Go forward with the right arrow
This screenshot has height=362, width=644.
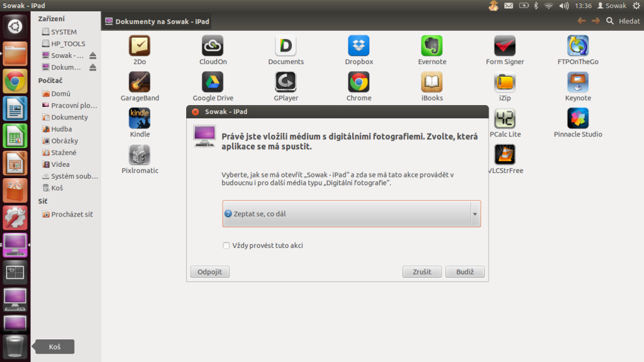[596, 21]
